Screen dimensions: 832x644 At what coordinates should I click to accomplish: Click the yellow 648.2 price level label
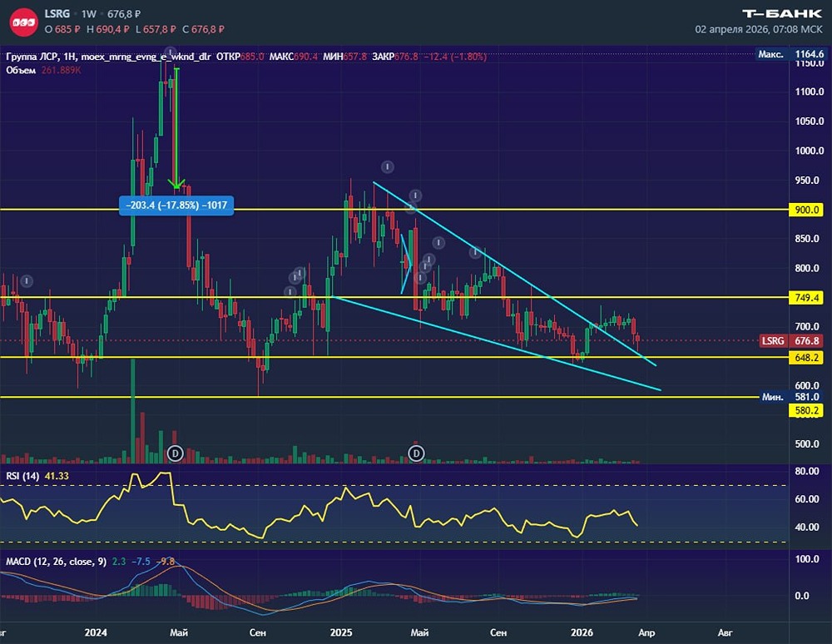[806, 358]
